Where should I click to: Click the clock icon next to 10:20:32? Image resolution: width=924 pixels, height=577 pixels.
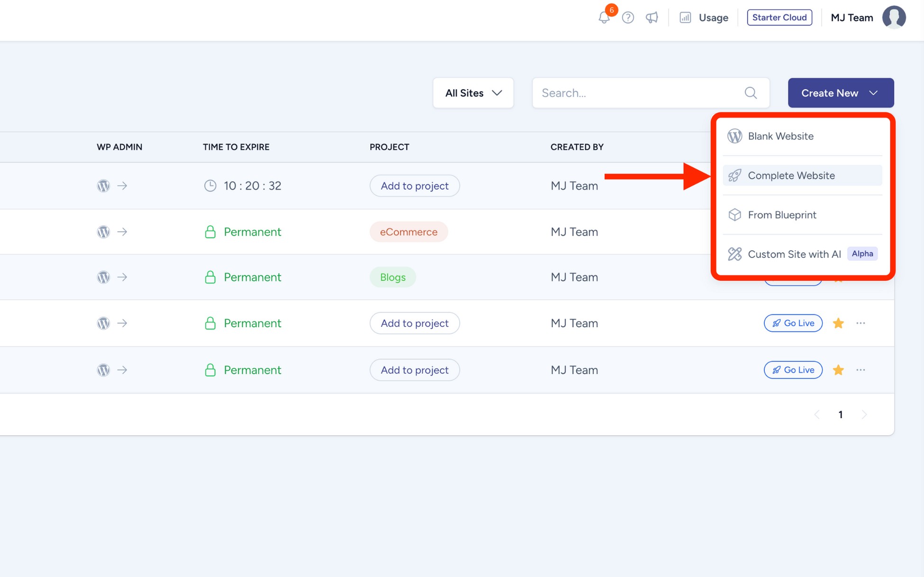pyautogui.click(x=210, y=185)
